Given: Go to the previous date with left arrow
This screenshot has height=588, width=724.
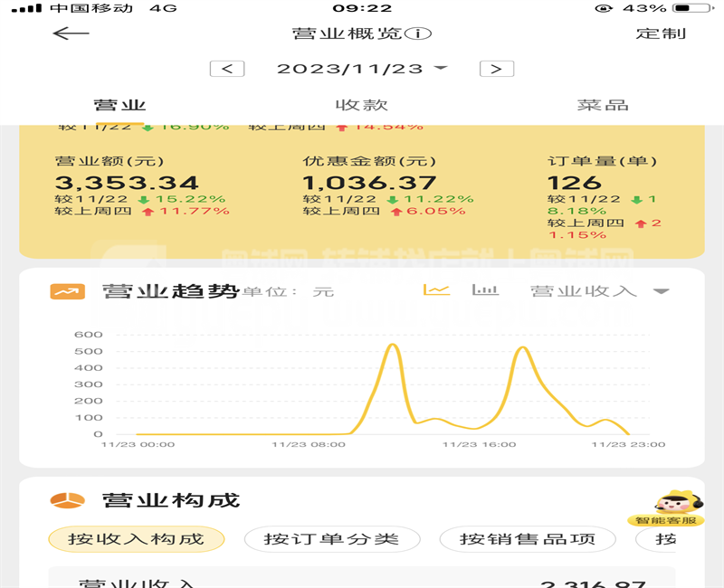Looking at the screenshot, I should click(227, 69).
